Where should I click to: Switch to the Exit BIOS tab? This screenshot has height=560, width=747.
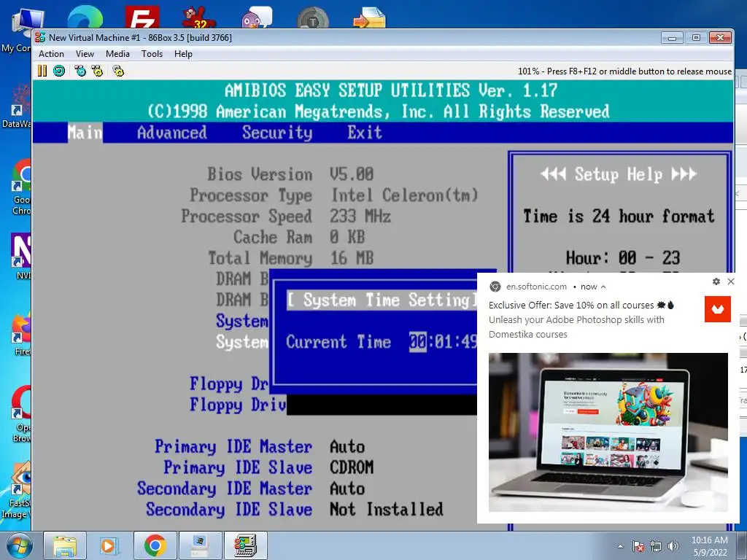coord(365,133)
